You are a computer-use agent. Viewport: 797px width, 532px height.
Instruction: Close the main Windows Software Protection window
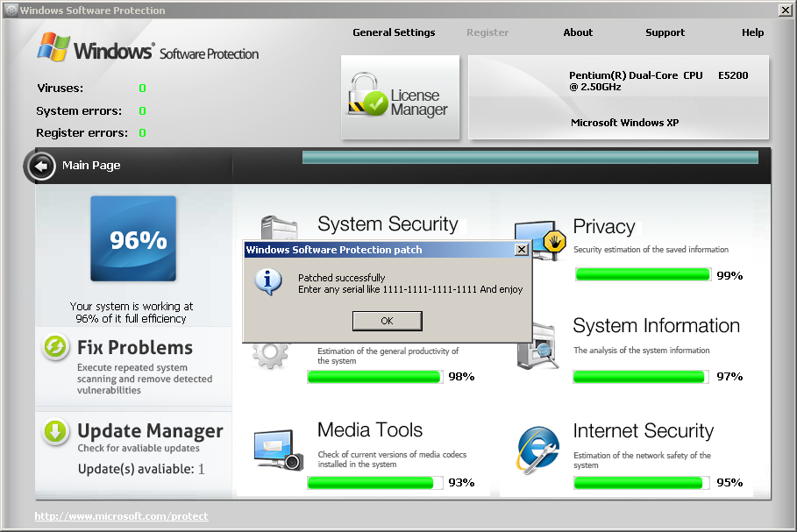click(785, 10)
